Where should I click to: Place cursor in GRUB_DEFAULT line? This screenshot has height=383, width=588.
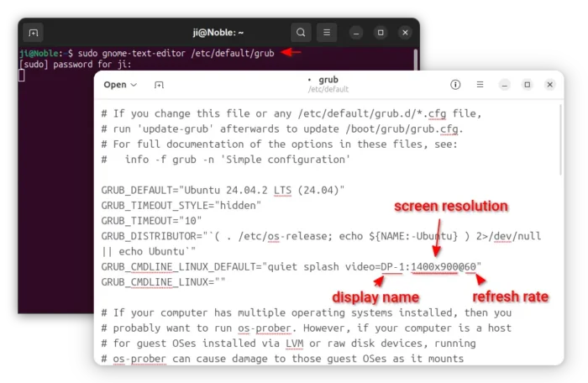[x=223, y=190]
